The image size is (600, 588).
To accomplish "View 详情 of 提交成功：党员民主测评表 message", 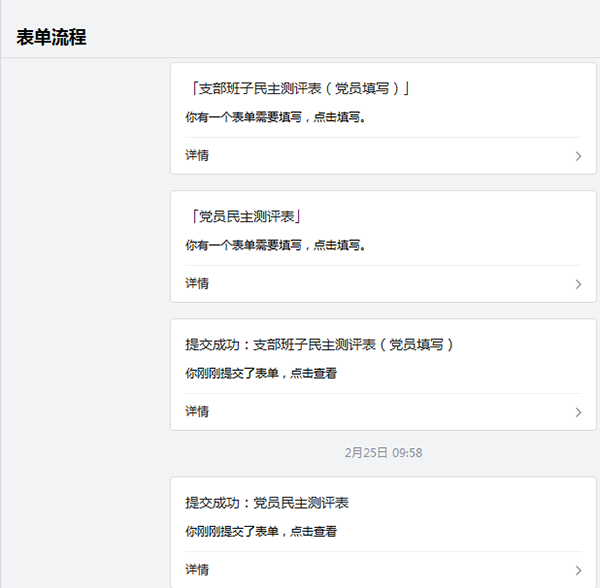I will tap(197, 570).
